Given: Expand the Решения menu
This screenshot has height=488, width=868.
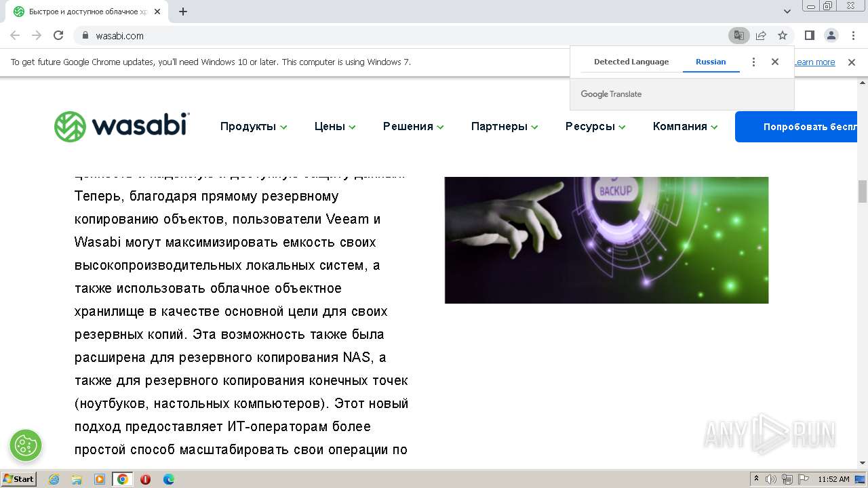Looking at the screenshot, I should pos(414,127).
